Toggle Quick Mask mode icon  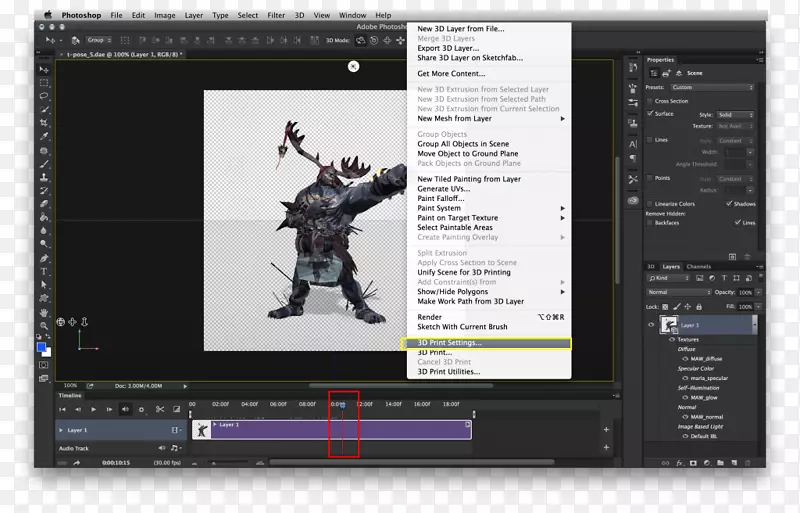click(44, 365)
